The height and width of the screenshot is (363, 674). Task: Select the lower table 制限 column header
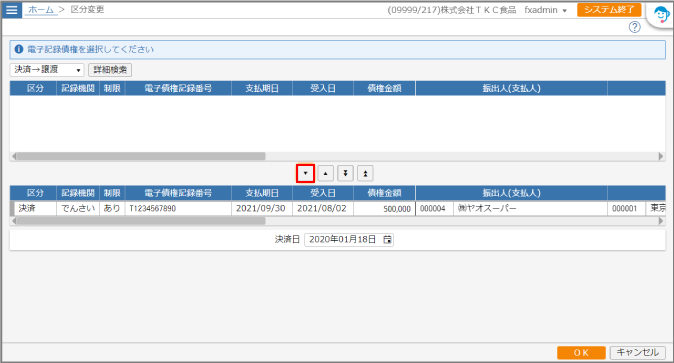tap(112, 193)
